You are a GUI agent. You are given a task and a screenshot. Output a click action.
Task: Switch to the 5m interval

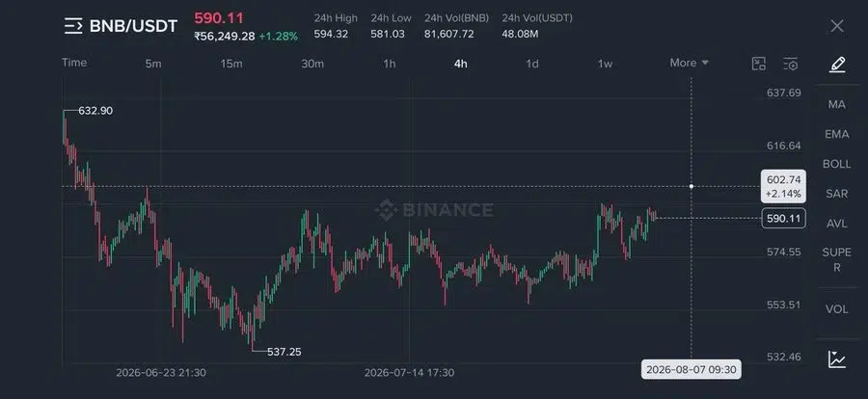tap(153, 64)
